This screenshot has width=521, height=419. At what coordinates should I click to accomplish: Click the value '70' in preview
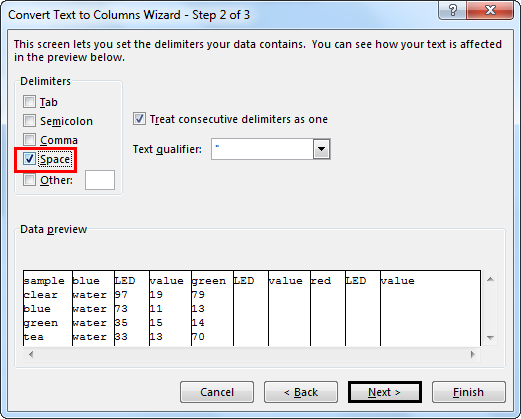point(198,337)
